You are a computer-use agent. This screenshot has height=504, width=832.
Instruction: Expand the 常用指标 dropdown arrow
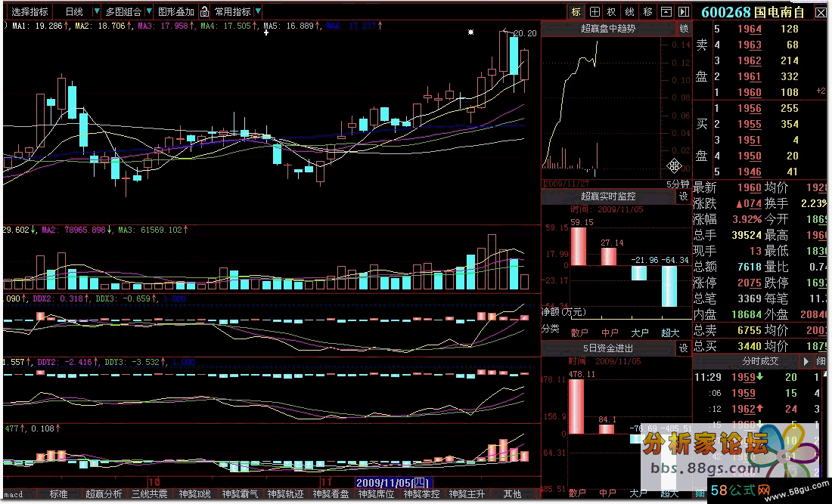click(x=258, y=11)
